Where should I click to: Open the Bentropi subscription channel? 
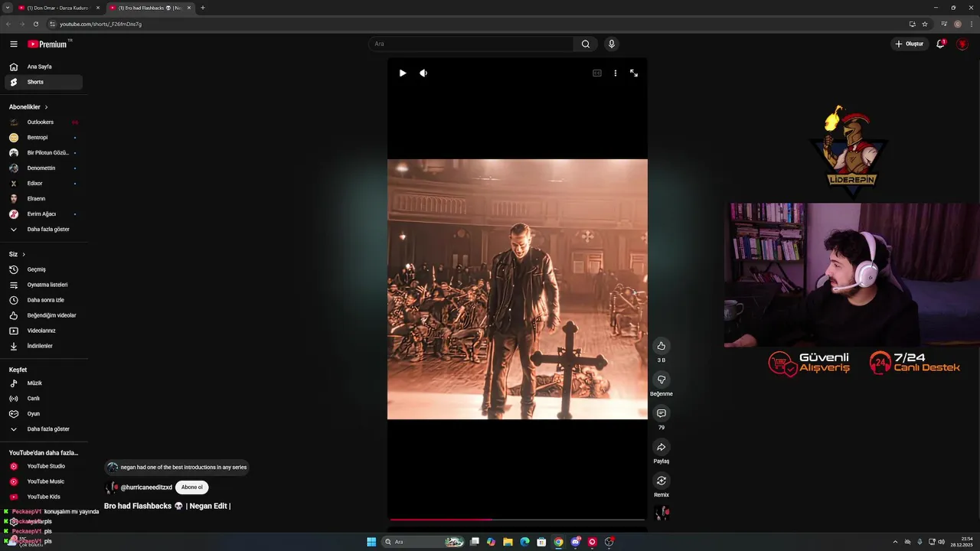44,138
